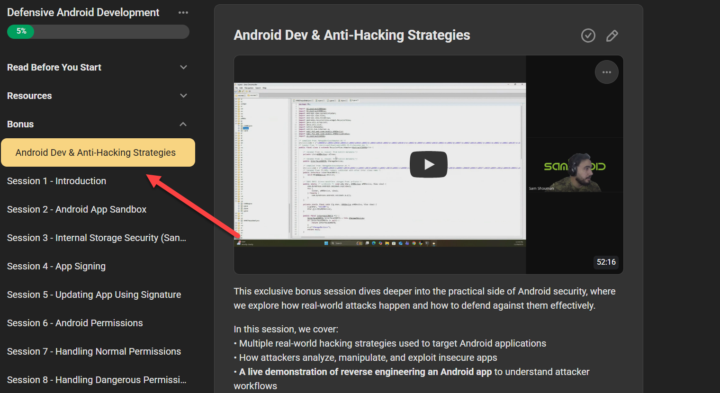Image resolution: width=720 pixels, height=393 pixels.
Task: Click the bullet about how attackers analyze apps
Action: [x=366, y=358]
